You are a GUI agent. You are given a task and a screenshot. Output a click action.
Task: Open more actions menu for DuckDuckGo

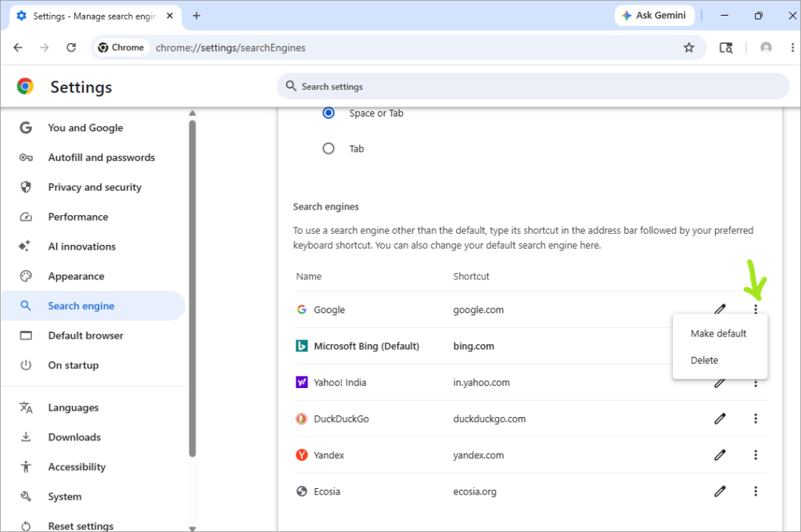coord(756,419)
